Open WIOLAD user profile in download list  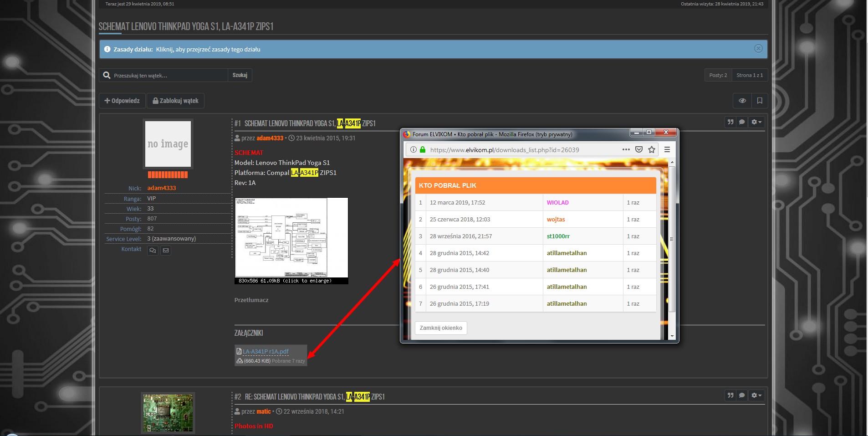(558, 203)
